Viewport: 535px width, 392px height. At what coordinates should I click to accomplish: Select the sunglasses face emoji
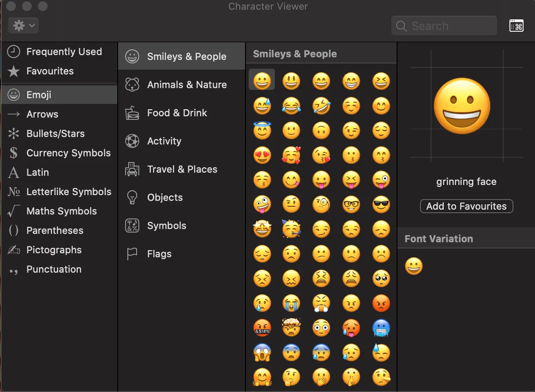tap(381, 204)
